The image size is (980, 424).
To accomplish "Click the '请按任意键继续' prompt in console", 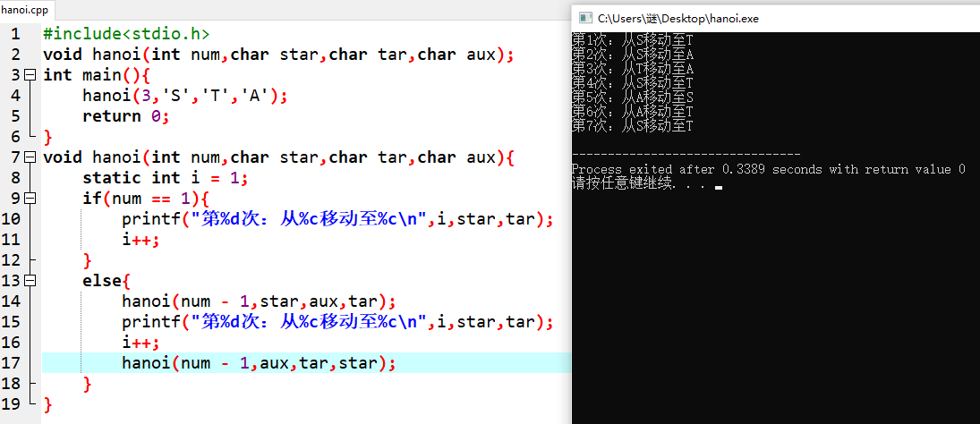I will coord(623,183).
